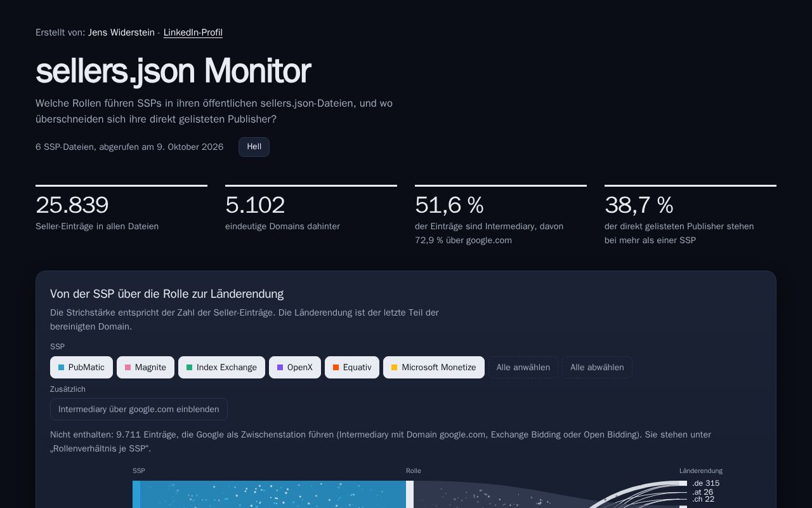Click the Alle anwählen button
This screenshot has width=812, height=508.
(523, 367)
